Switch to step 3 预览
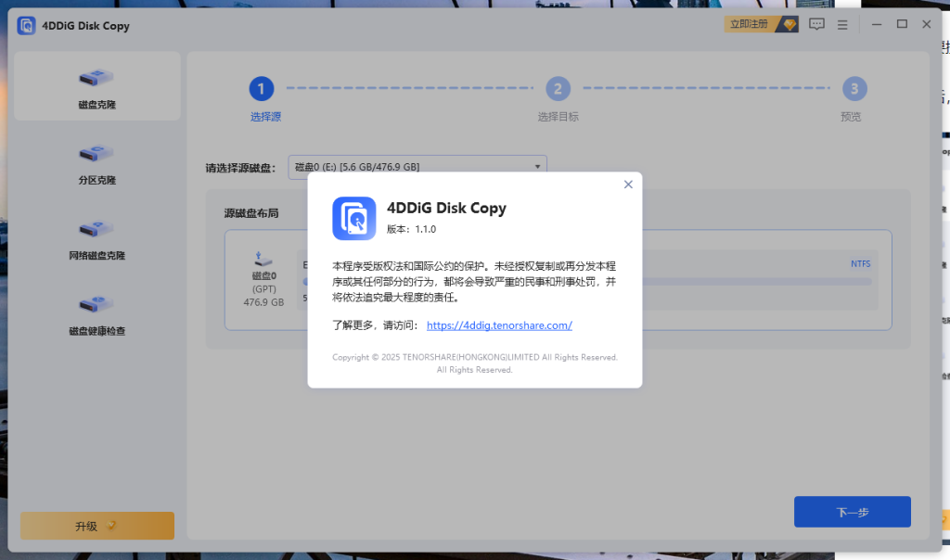The image size is (950, 560). pyautogui.click(x=854, y=89)
